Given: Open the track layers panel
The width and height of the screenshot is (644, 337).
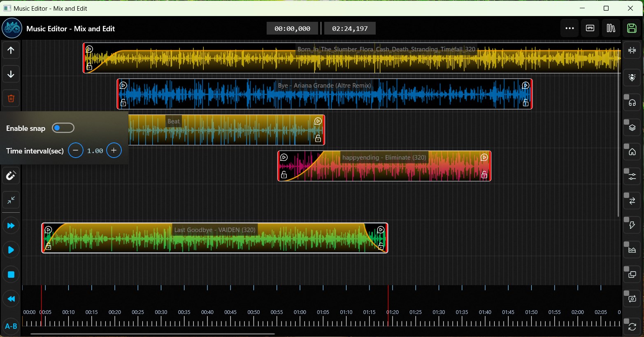Looking at the screenshot, I should click(x=632, y=127).
